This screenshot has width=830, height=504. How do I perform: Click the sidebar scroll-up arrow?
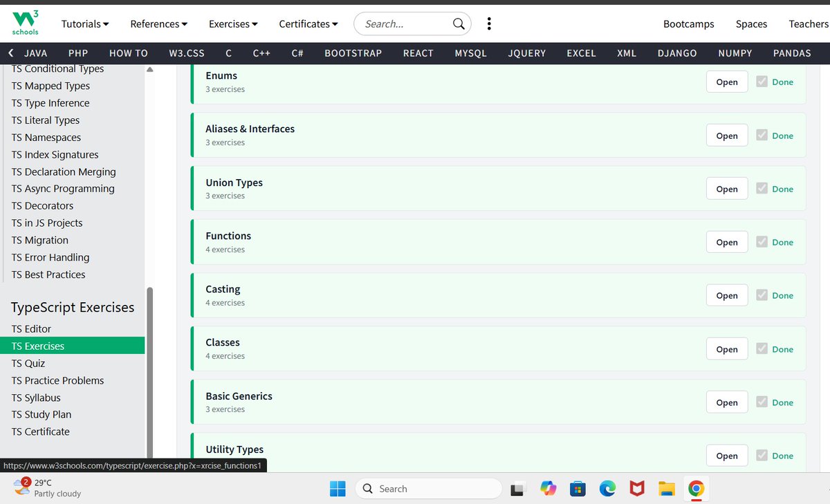[150, 69]
